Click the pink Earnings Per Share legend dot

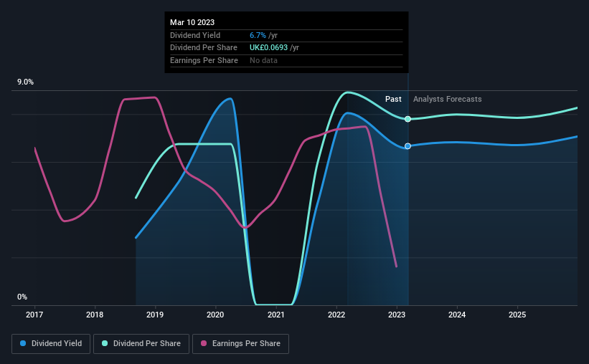(x=204, y=343)
